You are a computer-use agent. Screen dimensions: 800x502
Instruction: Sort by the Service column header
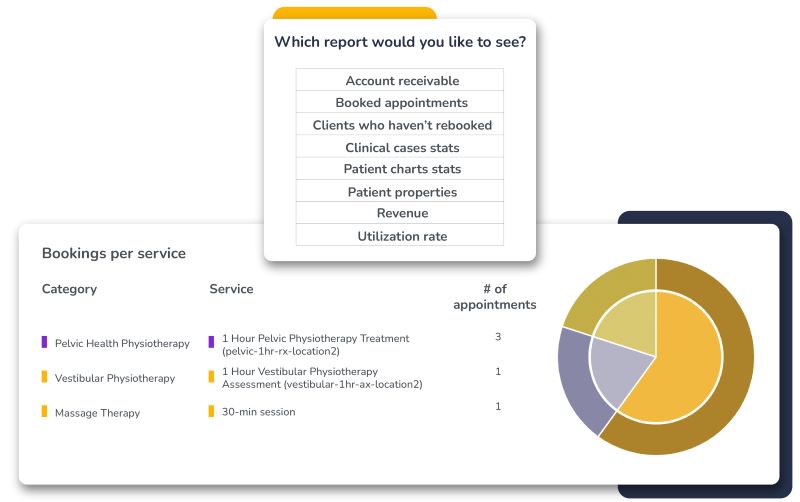pyautogui.click(x=231, y=289)
